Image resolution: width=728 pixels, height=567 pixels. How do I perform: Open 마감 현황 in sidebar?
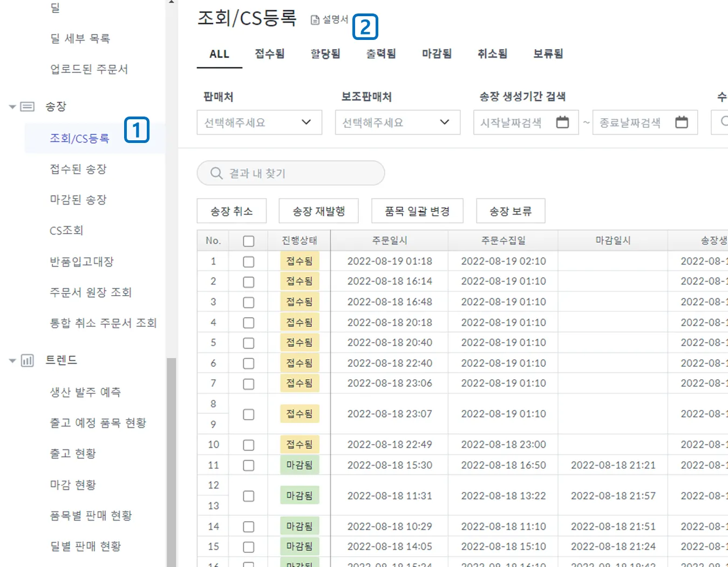pyautogui.click(x=73, y=485)
